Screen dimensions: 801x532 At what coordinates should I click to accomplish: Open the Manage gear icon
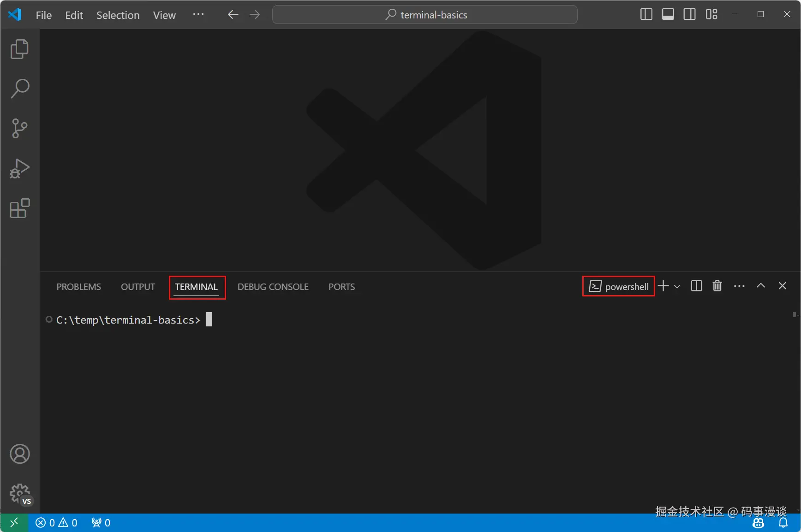pyautogui.click(x=19, y=494)
